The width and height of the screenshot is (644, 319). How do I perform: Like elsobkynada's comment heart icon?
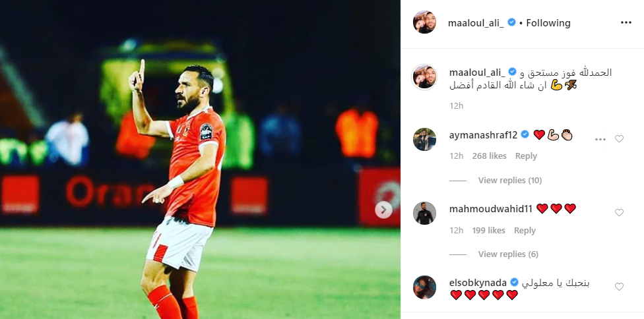point(619,287)
